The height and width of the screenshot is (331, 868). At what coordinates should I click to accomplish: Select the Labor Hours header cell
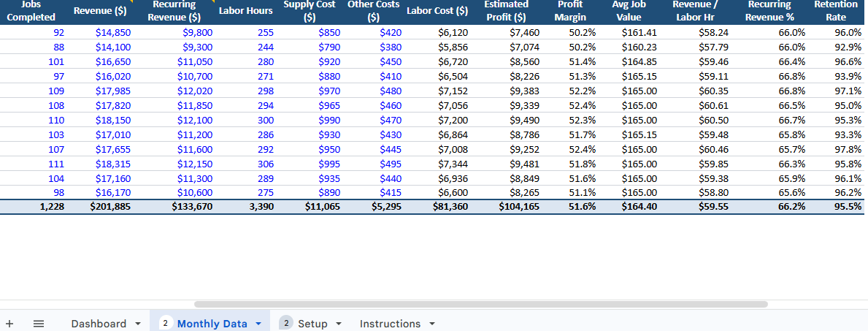pos(245,12)
